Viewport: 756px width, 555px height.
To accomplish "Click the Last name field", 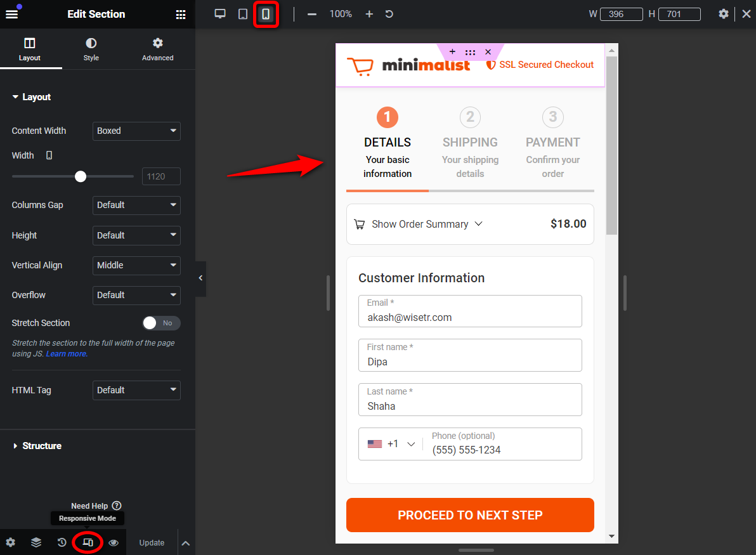I will pos(470,400).
